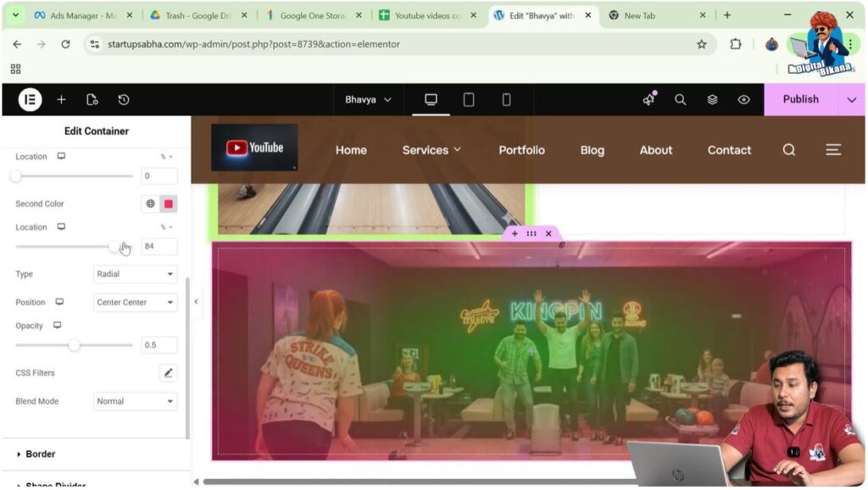Open page settings document icon

tap(92, 100)
